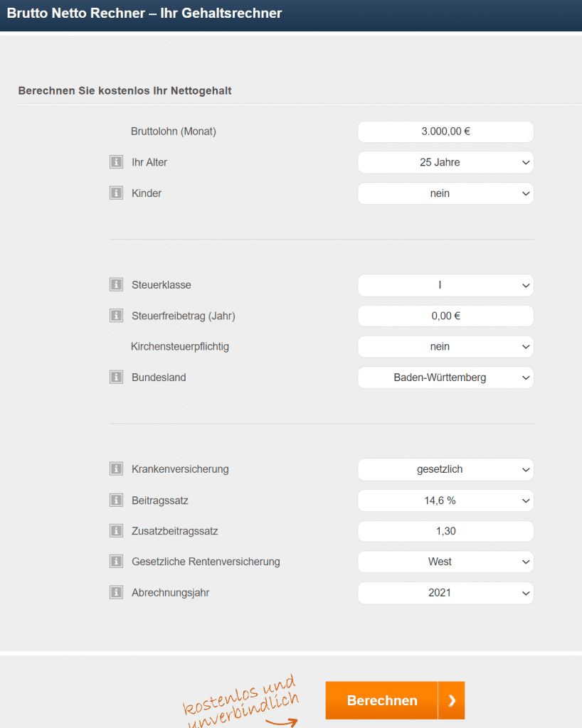582x728 pixels.
Task: Open the Abrechnungsjahr 2021 dropdown
Action: [445, 592]
